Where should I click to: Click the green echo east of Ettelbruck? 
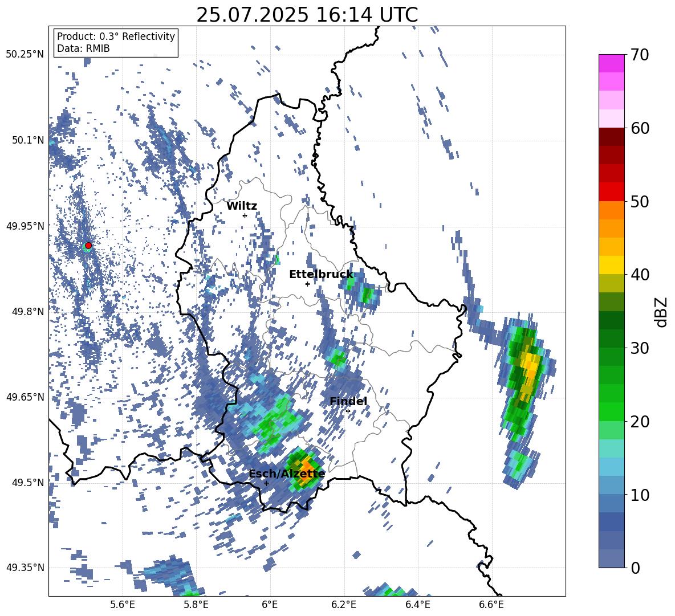coord(367,295)
